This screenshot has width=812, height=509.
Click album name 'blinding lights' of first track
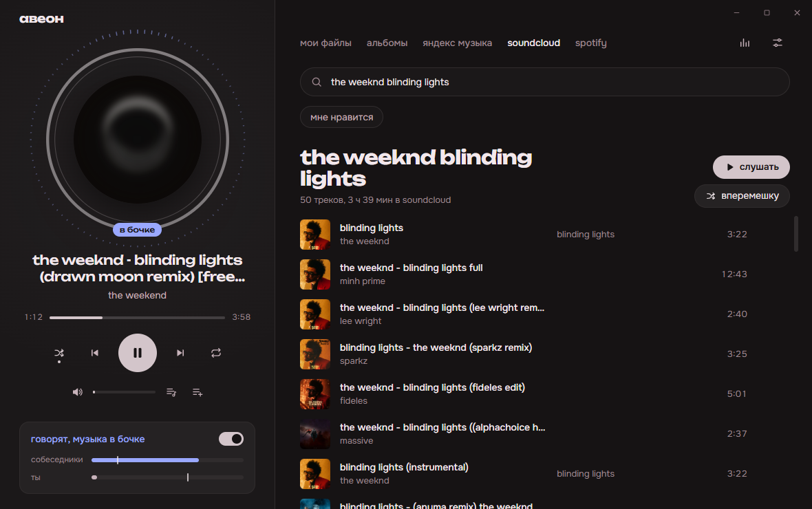586,235
